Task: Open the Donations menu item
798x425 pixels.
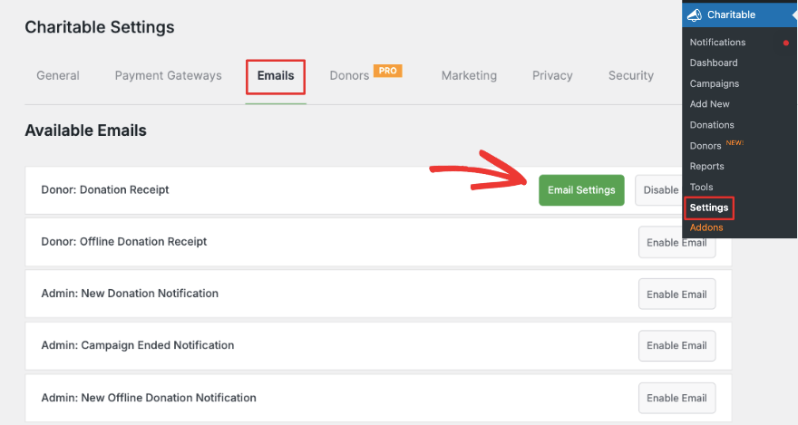Action: (711, 125)
